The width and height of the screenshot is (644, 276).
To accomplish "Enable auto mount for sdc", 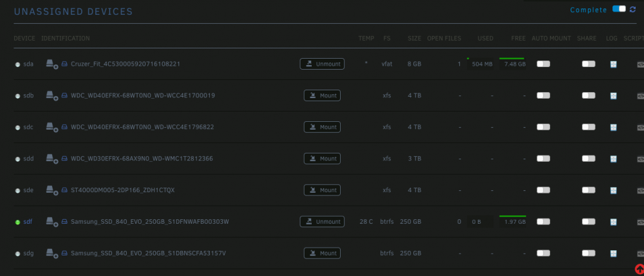I will 544,127.
